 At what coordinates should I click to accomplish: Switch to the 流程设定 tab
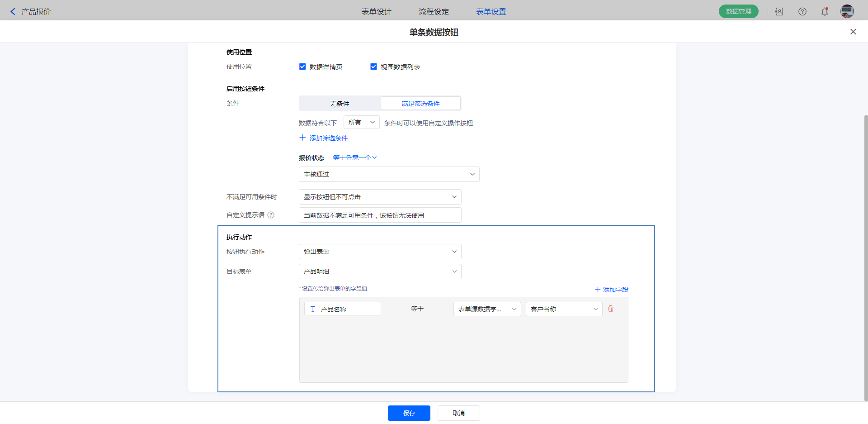click(434, 12)
